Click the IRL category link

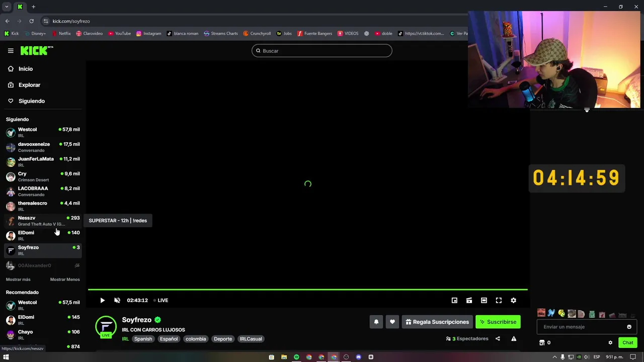tap(125, 339)
